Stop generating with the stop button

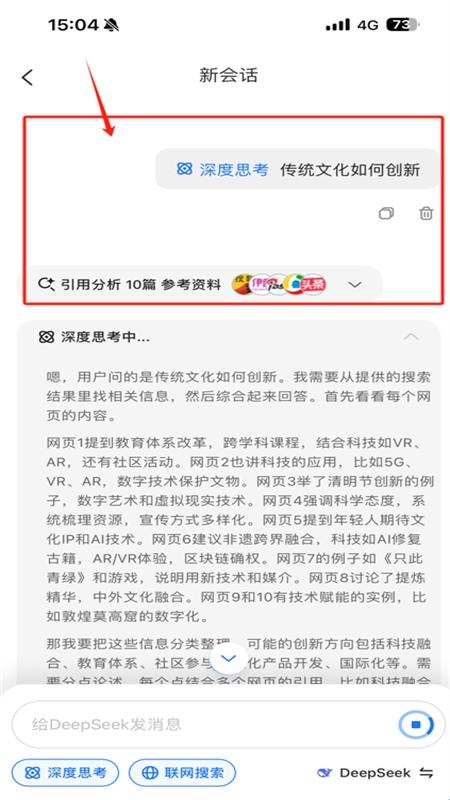416,724
